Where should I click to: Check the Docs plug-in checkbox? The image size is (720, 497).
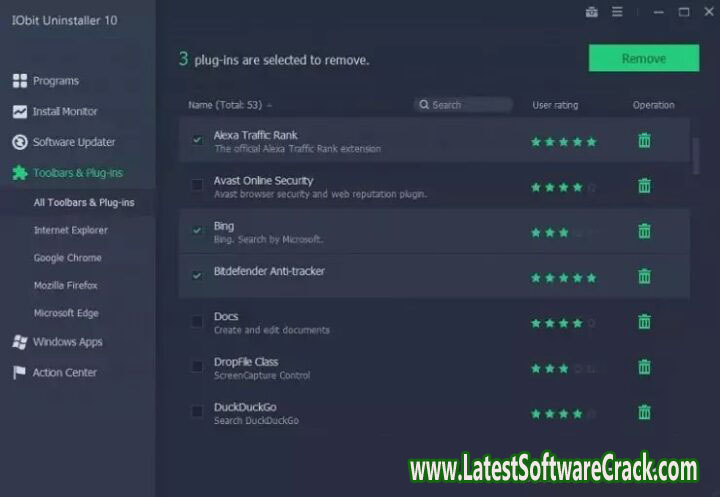pyautogui.click(x=197, y=321)
